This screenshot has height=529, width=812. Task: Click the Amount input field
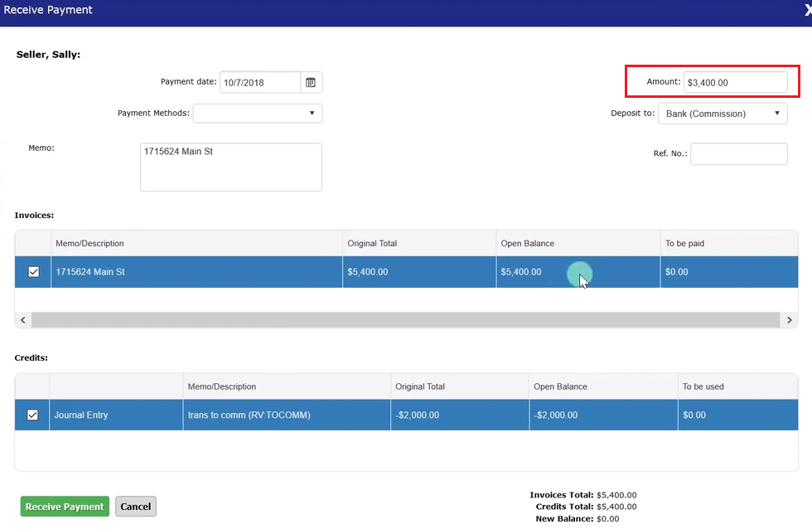[735, 82]
